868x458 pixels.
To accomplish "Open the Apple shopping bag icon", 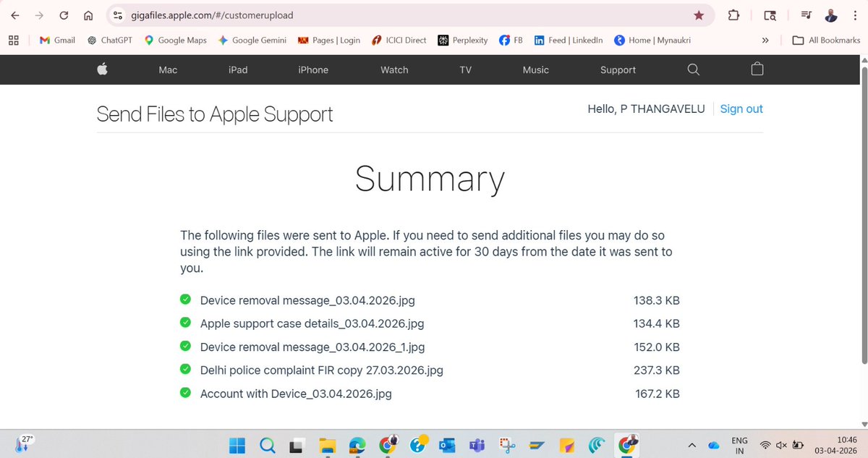I will tap(757, 69).
